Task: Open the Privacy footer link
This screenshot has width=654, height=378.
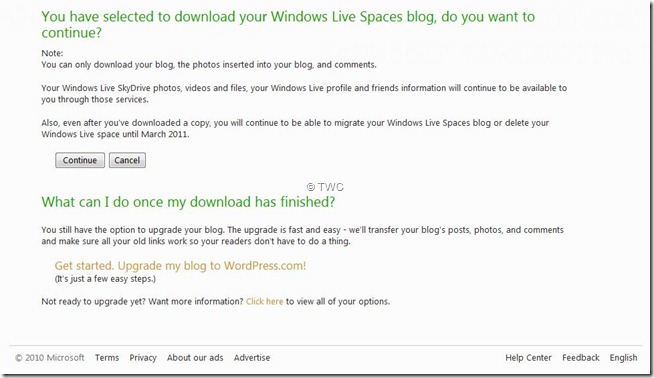Action: pyautogui.click(x=143, y=358)
